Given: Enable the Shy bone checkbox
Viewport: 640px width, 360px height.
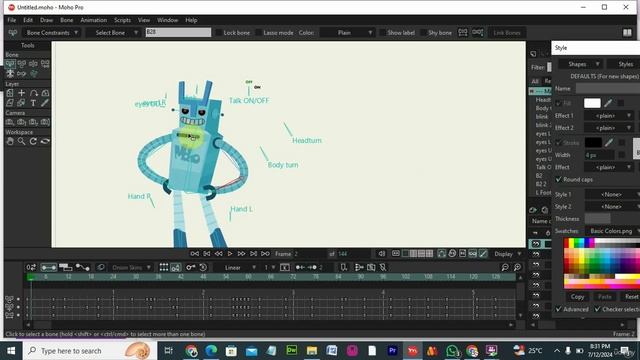Looking at the screenshot, I should point(423,33).
